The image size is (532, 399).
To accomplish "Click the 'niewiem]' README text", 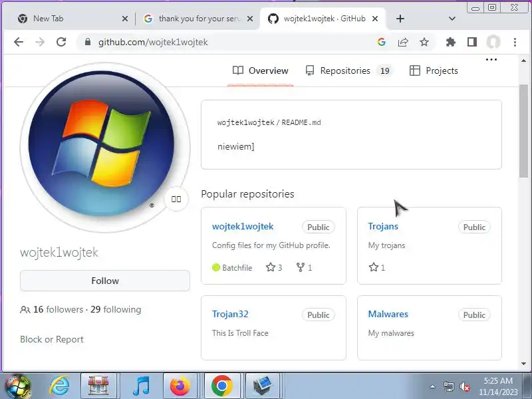I will [x=236, y=146].
